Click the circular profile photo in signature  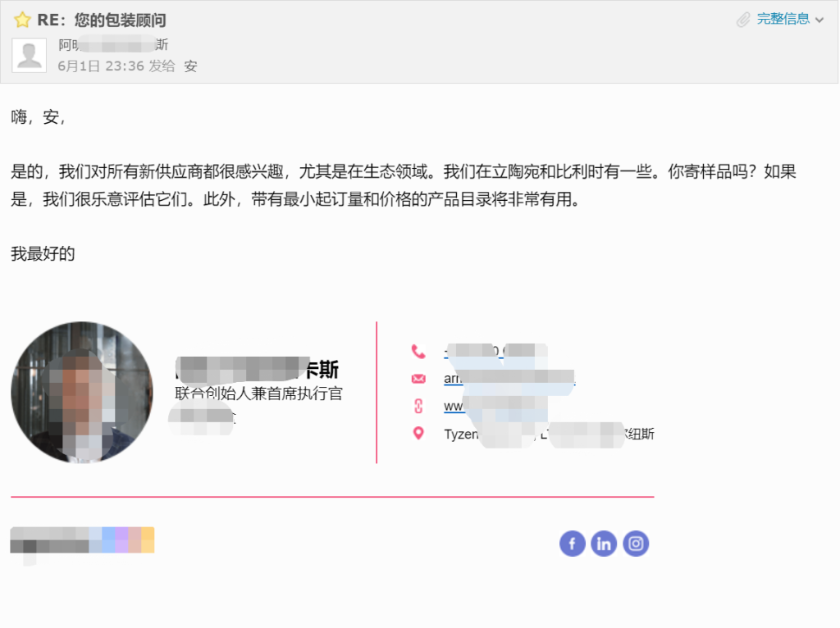coord(81,392)
